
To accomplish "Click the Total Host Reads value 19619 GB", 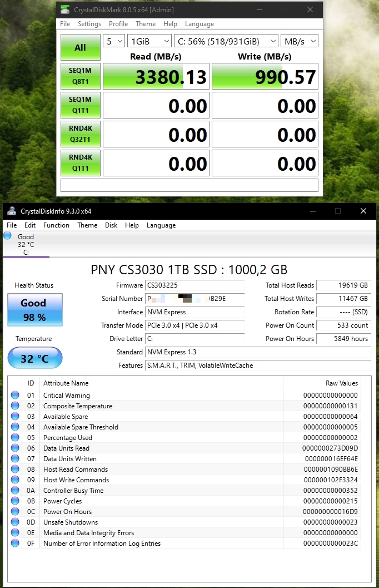I will (344, 285).
